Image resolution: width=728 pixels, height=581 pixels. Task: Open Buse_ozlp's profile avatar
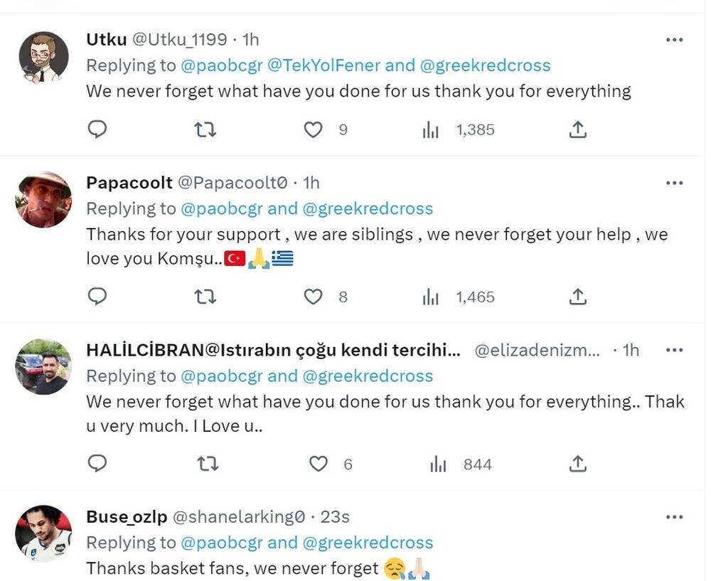[x=43, y=534]
